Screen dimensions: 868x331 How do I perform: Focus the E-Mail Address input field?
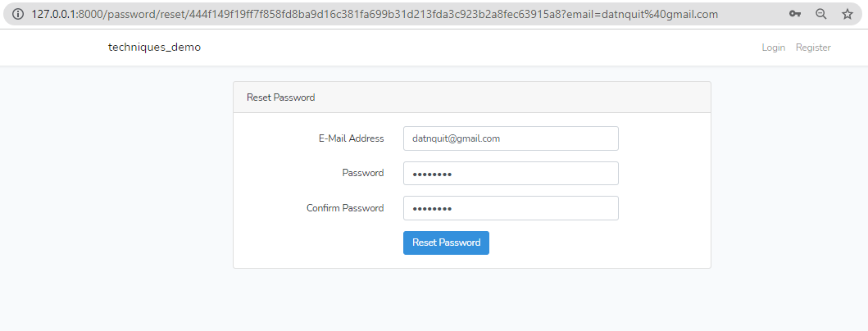511,138
